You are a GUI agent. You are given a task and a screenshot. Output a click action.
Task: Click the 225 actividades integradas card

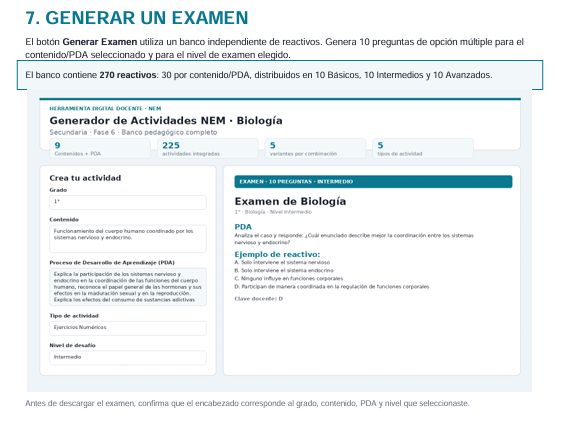coord(208,149)
